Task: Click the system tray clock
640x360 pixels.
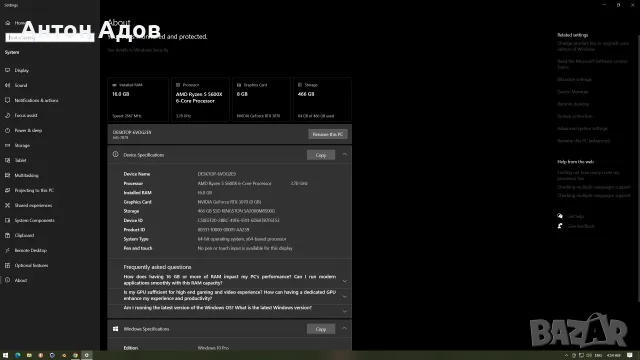Action: pos(614,356)
